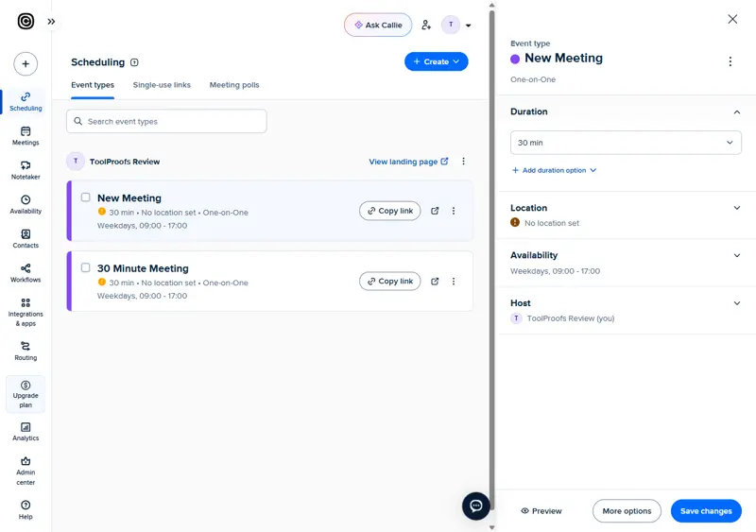Expand the Host section
Screen dimensions: 756x532
click(737, 303)
